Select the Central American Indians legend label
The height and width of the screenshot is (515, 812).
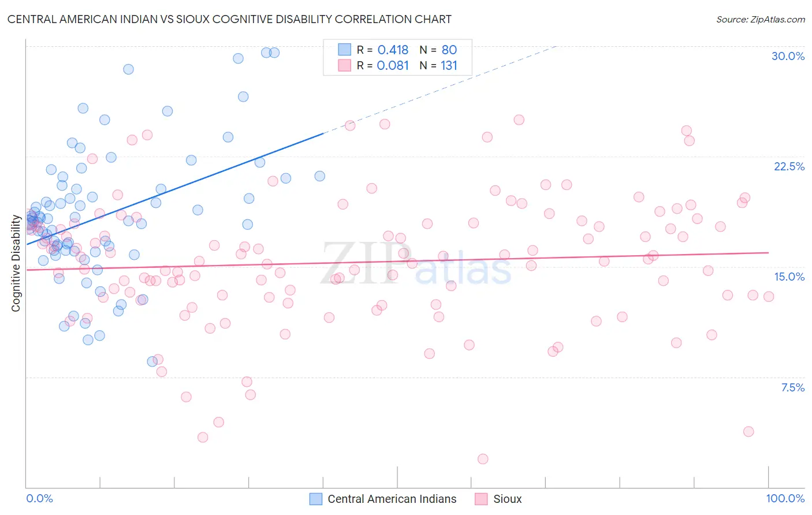click(392, 499)
